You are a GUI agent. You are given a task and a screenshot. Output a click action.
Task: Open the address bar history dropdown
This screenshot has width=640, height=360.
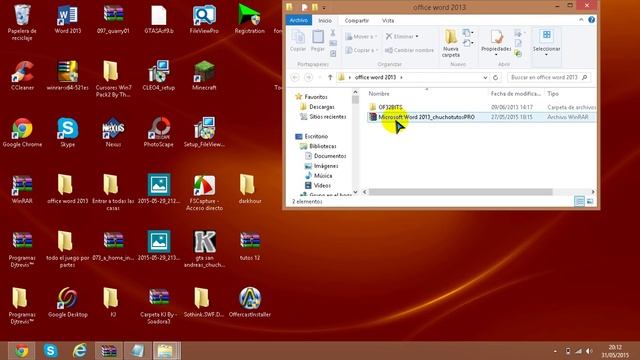pos(485,77)
